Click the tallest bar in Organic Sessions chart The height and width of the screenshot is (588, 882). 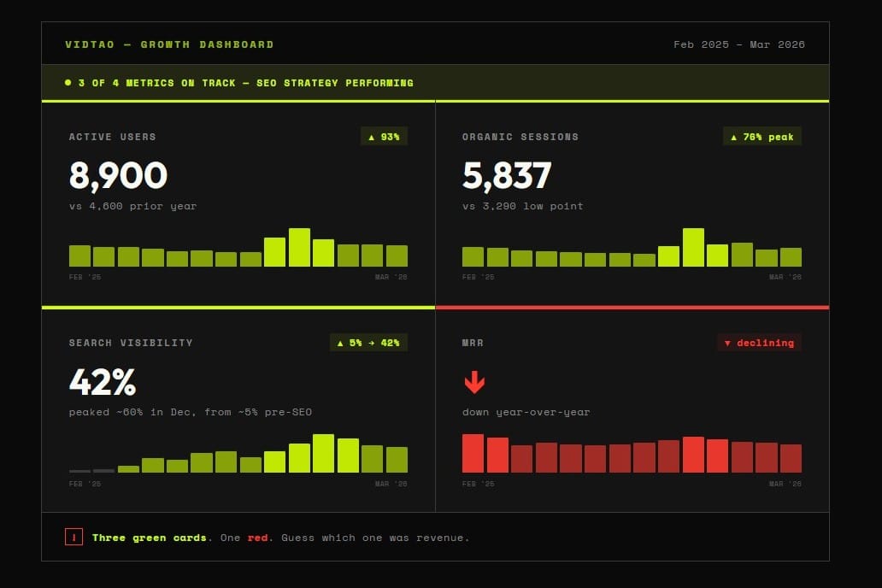[693, 247]
